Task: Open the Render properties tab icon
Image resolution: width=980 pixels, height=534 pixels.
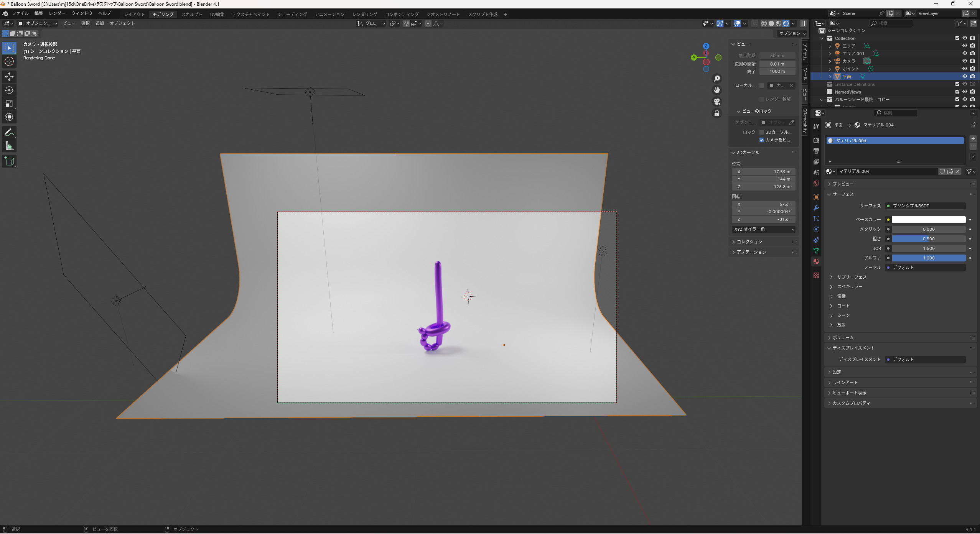Action: click(816, 140)
